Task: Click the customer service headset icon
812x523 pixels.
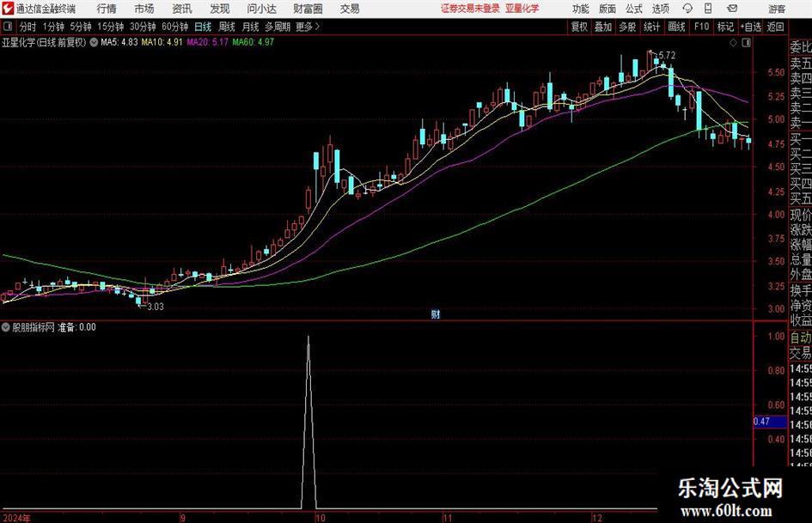Action: [x=687, y=9]
